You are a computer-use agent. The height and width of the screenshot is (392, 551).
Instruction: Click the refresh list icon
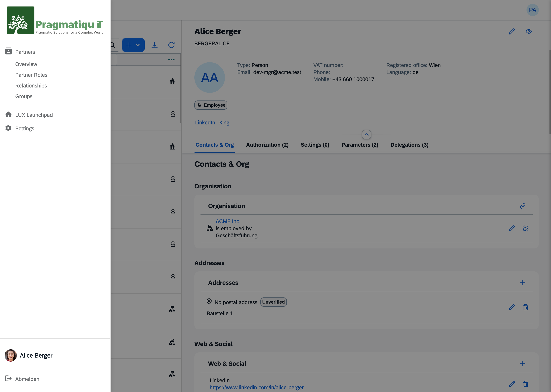171,45
